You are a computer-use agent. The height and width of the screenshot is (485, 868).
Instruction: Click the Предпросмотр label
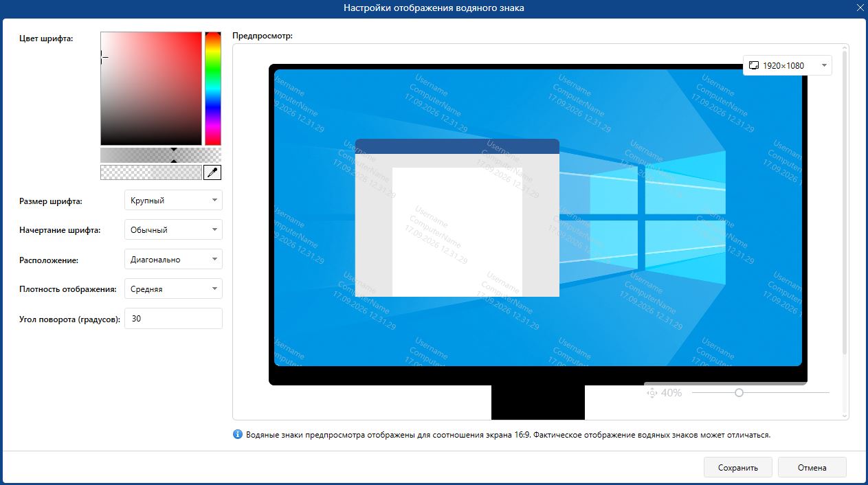(x=263, y=35)
